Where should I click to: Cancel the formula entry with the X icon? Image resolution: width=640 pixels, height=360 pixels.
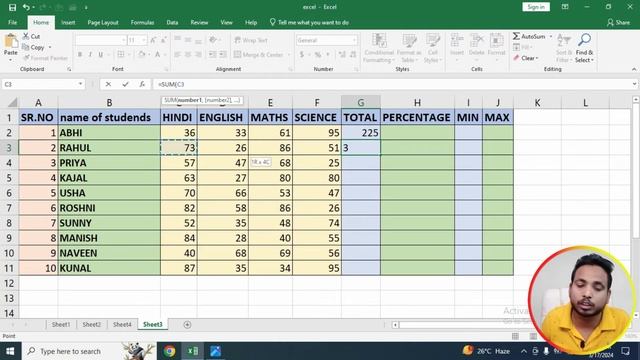(108, 84)
